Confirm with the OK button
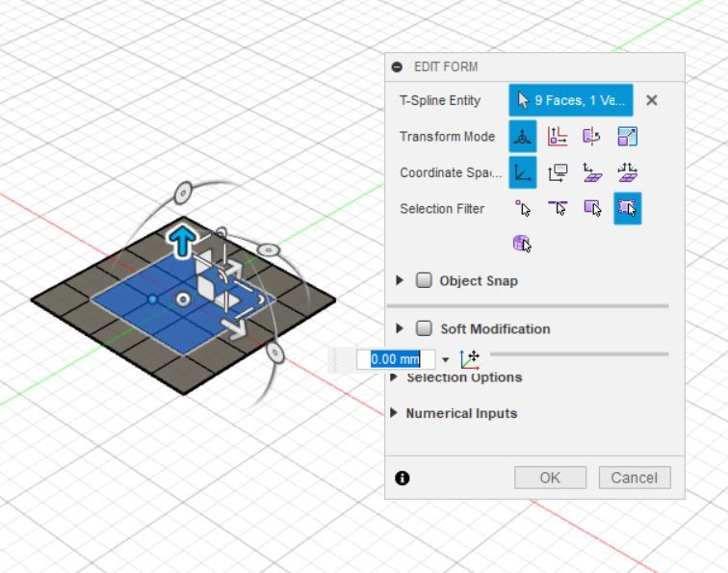 pos(550,478)
